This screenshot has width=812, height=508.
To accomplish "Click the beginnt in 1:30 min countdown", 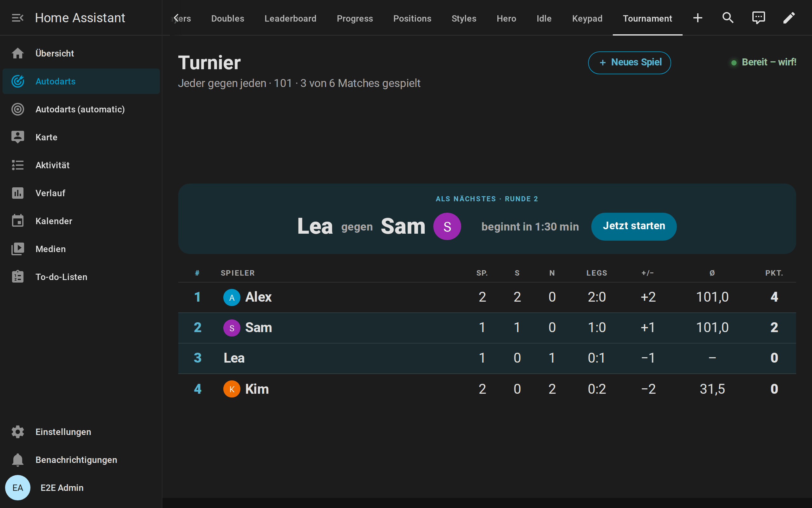I will click(530, 227).
